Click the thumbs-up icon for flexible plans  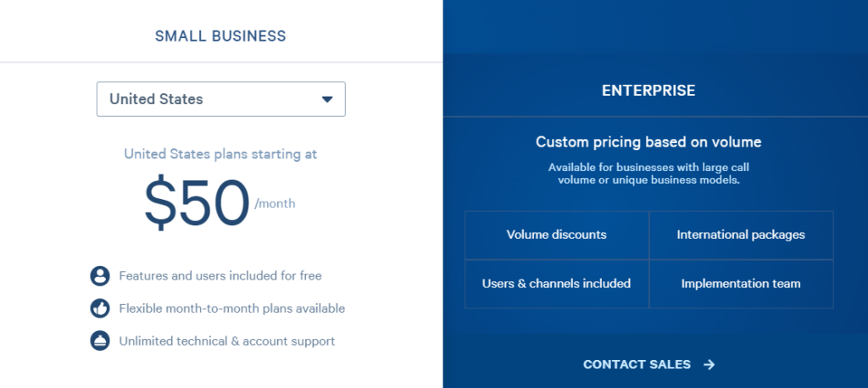(x=100, y=308)
